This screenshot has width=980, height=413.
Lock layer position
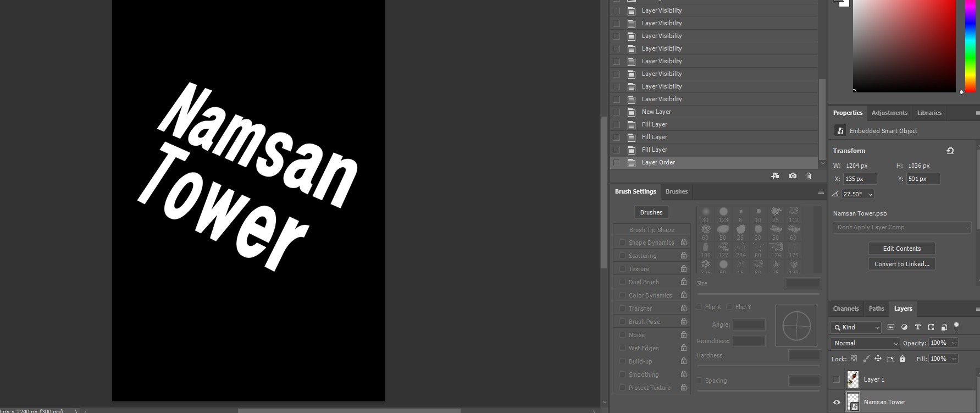[878, 359]
